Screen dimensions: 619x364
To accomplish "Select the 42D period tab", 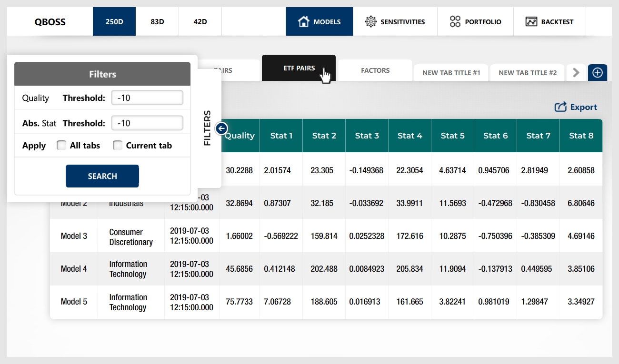I will coord(200,21).
